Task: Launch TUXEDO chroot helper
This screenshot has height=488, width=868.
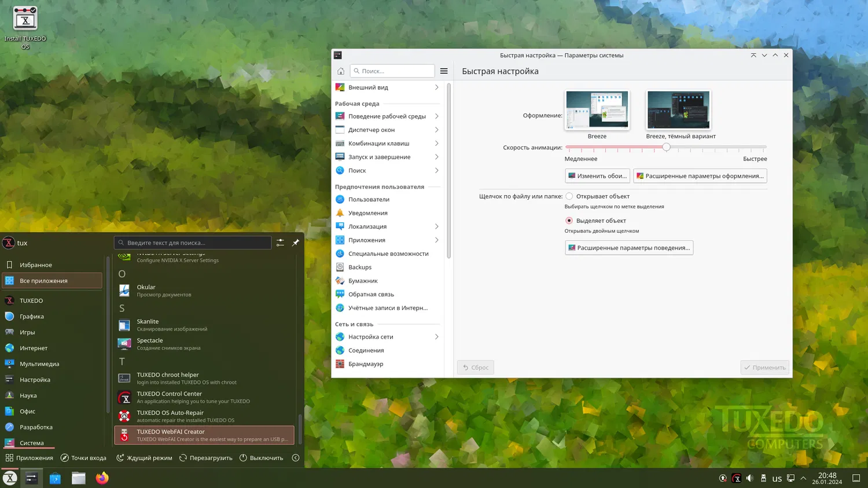Action: tap(204, 378)
